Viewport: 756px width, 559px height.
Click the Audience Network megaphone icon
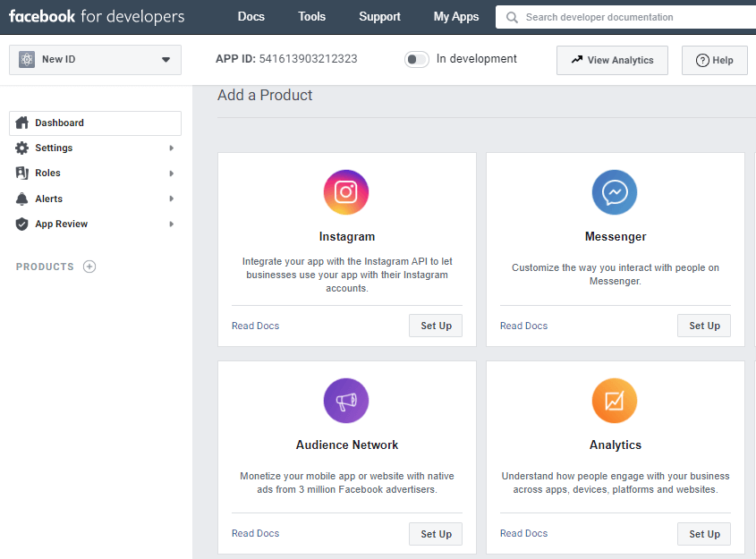click(346, 401)
